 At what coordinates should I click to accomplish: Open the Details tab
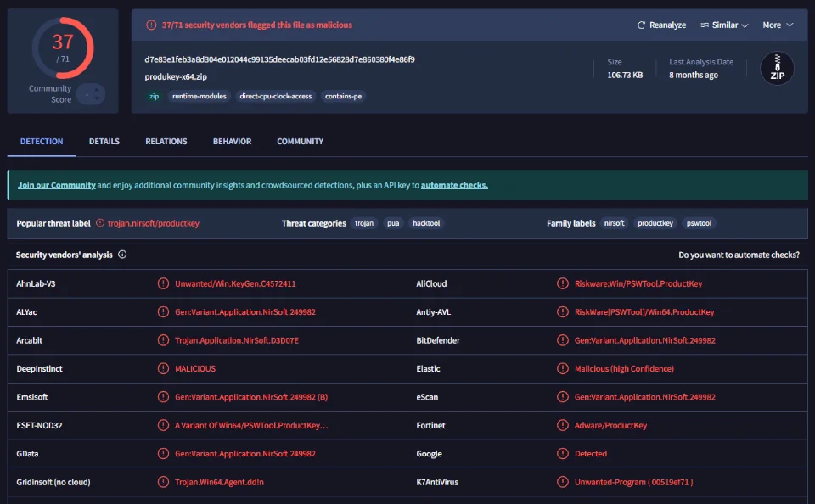[104, 142]
